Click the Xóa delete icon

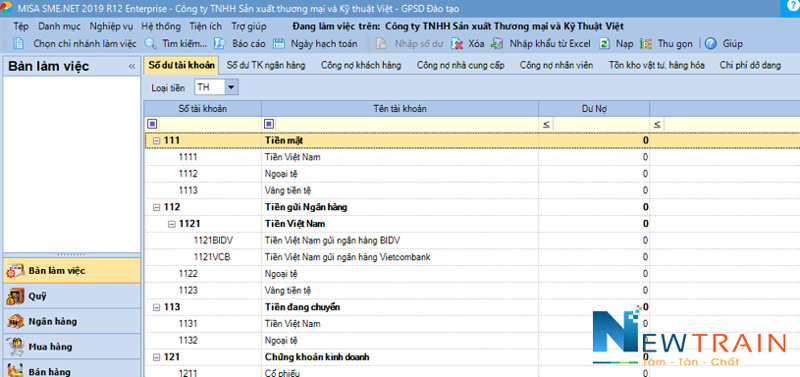pyautogui.click(x=457, y=44)
